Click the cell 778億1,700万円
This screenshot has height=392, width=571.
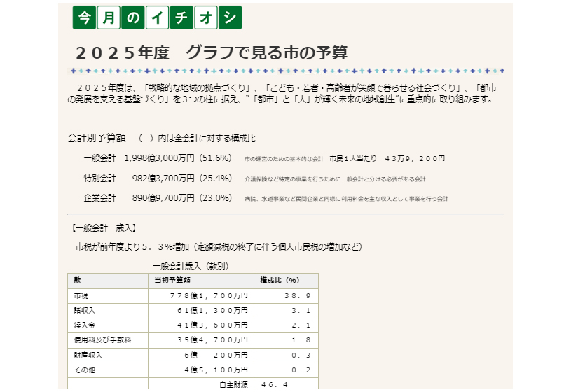pyautogui.click(x=201, y=296)
